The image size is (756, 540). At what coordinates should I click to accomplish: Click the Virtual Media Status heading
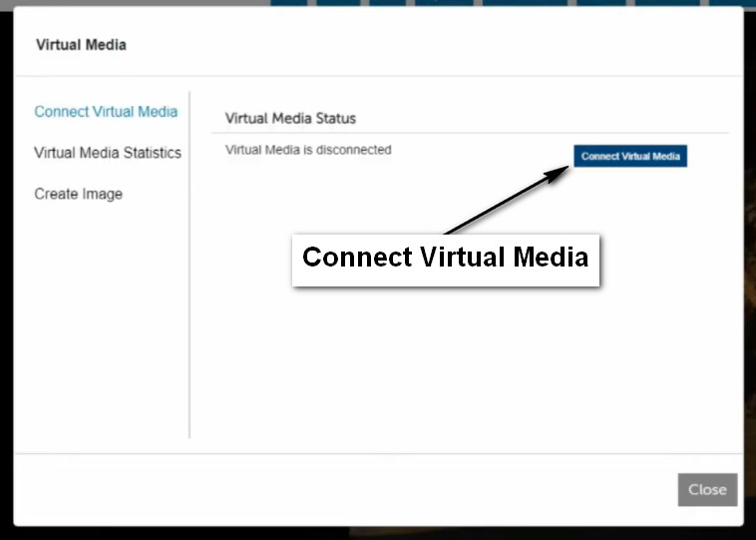[290, 118]
